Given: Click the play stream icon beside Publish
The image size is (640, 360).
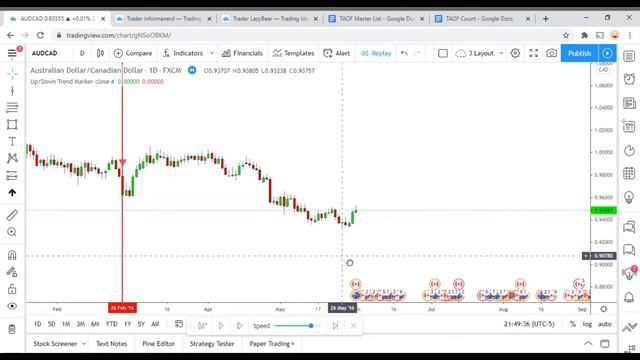Looking at the screenshot, I should (x=607, y=53).
